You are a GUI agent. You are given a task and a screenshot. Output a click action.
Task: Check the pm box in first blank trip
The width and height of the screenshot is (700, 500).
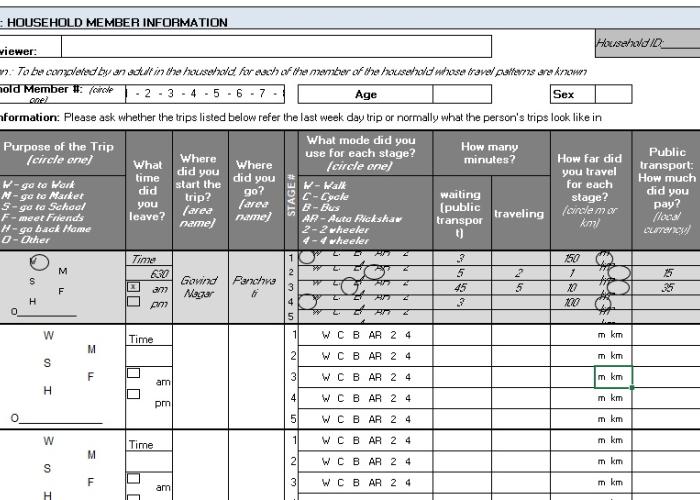point(133,394)
